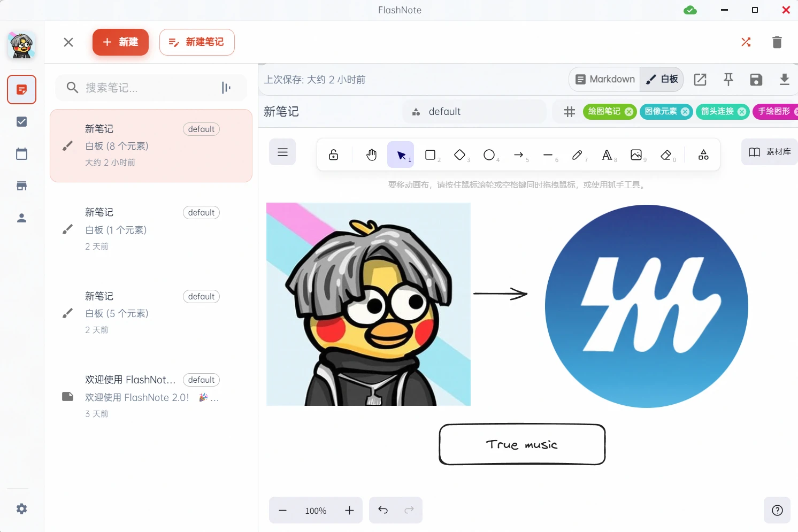The height and width of the screenshot is (532, 798).
Task: Open the note 白板 (8 个元素)
Action: point(151,146)
